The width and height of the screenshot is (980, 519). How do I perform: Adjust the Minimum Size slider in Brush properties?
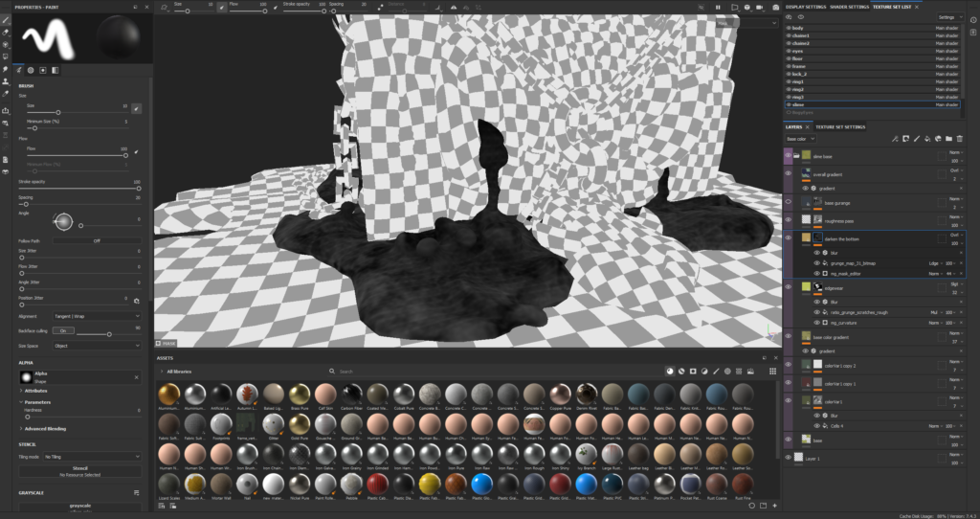pos(78,127)
